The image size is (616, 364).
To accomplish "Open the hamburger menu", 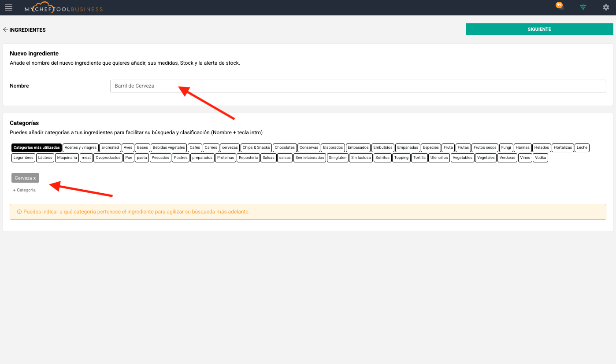I will [x=8, y=7].
